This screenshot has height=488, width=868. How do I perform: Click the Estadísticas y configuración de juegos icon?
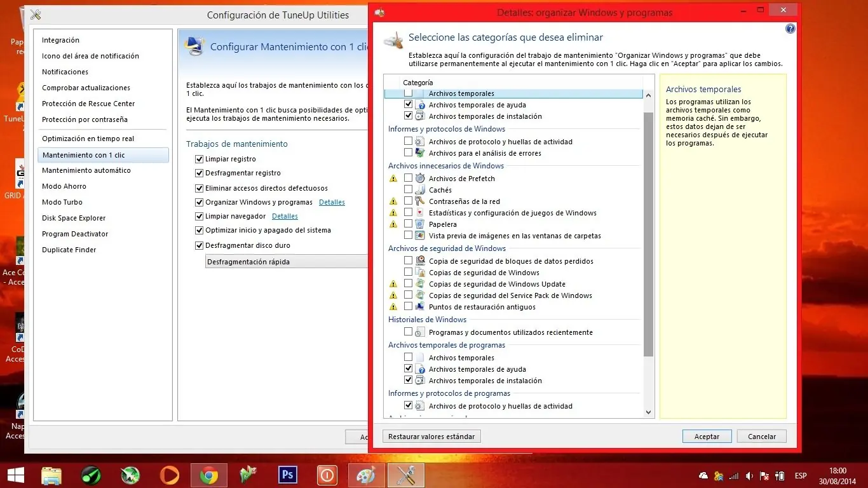coord(420,213)
